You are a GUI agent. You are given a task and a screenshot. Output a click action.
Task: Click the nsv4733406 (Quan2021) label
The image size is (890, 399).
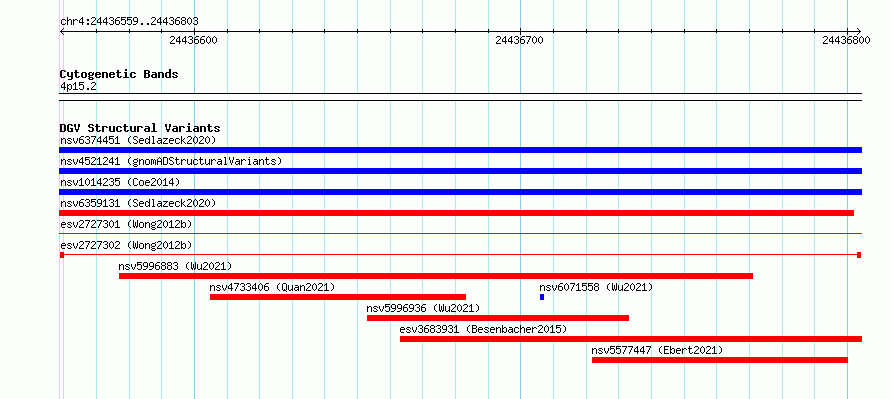[x=272, y=287]
